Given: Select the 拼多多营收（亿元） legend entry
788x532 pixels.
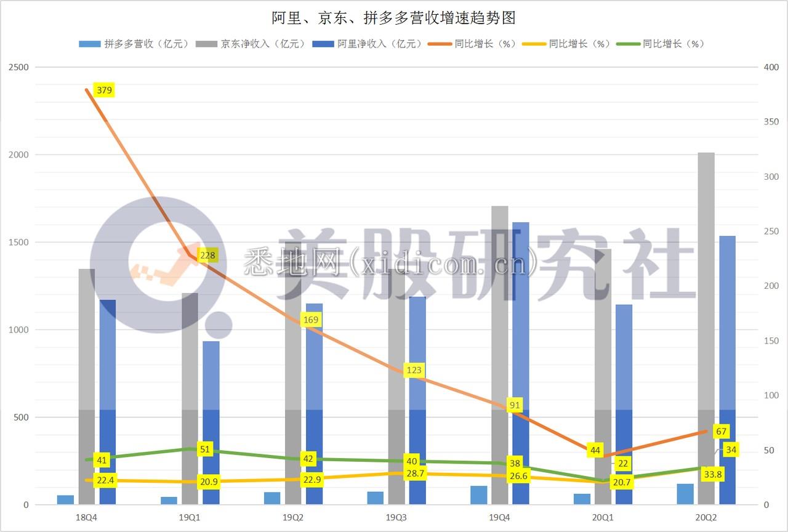Looking at the screenshot, I should [135, 44].
